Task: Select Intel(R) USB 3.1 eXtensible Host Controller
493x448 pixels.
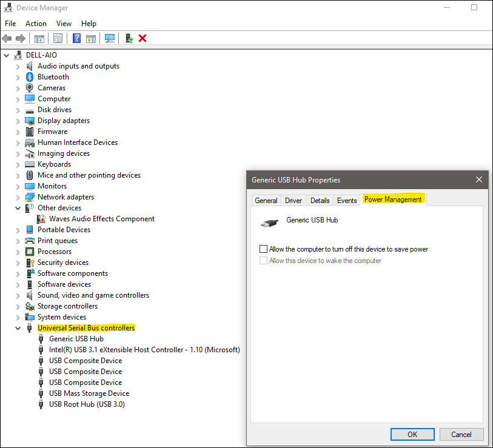Action: (x=144, y=350)
